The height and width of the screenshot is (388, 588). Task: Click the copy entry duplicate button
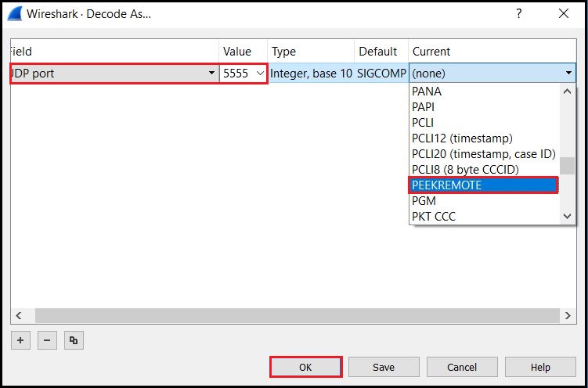(x=73, y=340)
